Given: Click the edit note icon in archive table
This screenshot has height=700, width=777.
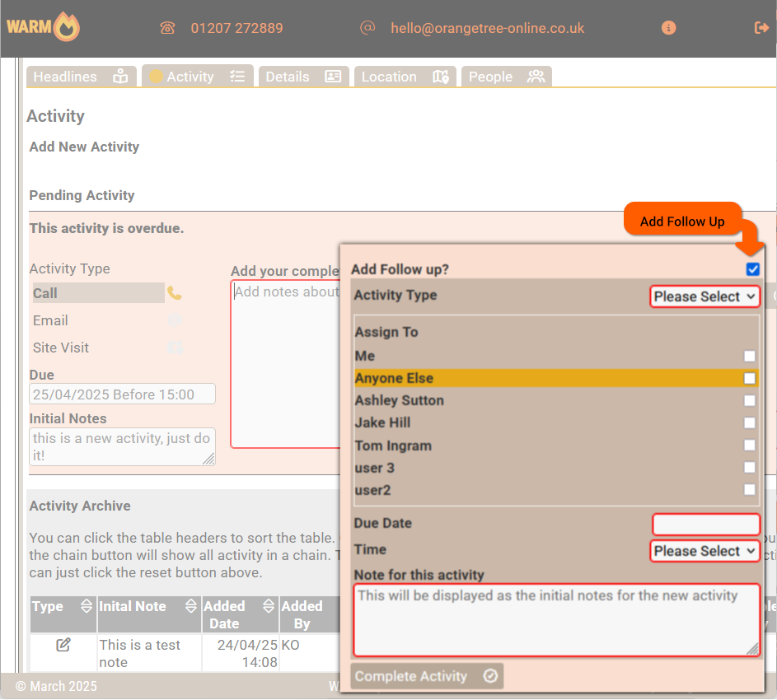Looking at the screenshot, I should click(x=63, y=645).
